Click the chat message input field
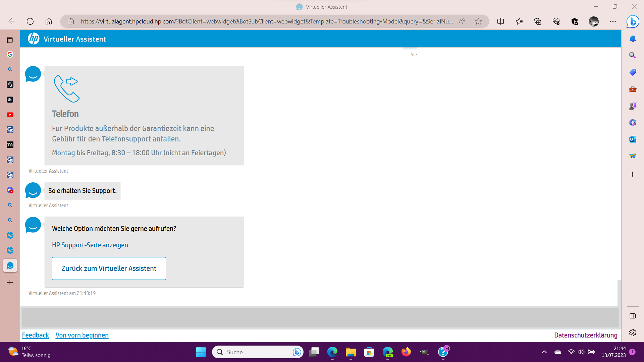Image resolution: width=644 pixels, height=362 pixels. pos(320,318)
